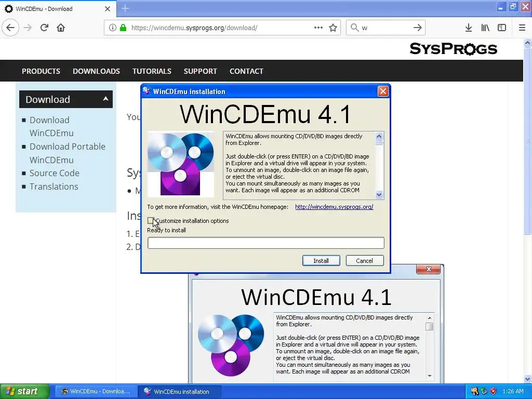Image resolution: width=532 pixels, height=399 pixels.
Task: Toggle the sidebar view icon
Action: [502, 28]
